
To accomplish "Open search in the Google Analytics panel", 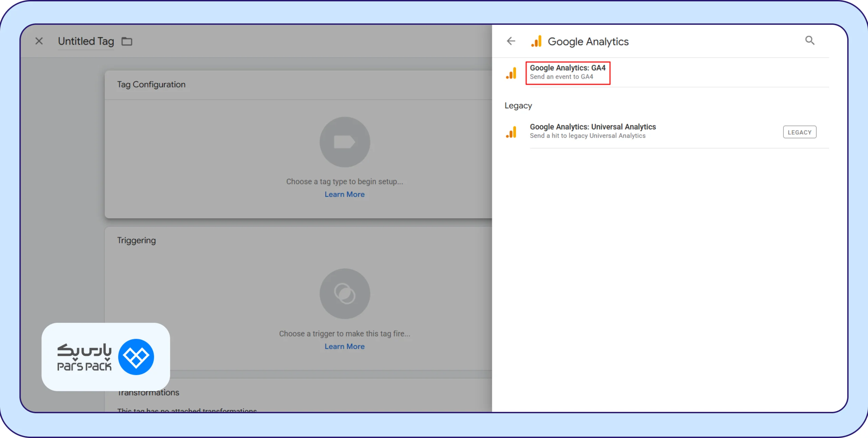I will [x=810, y=41].
